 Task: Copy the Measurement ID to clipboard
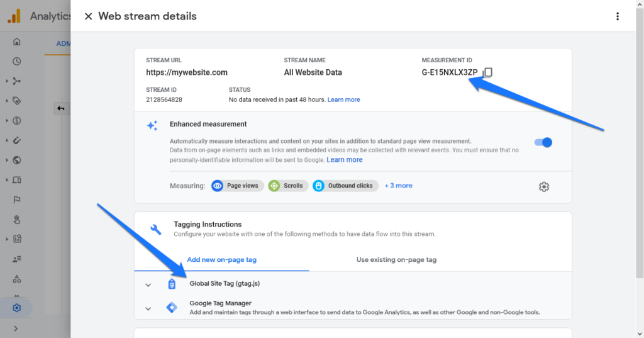click(487, 72)
